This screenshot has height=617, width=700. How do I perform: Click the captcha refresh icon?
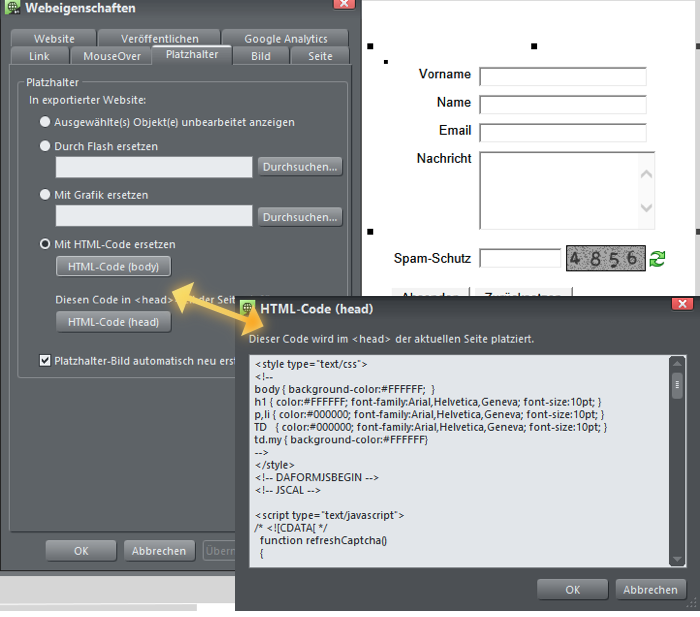[657, 259]
